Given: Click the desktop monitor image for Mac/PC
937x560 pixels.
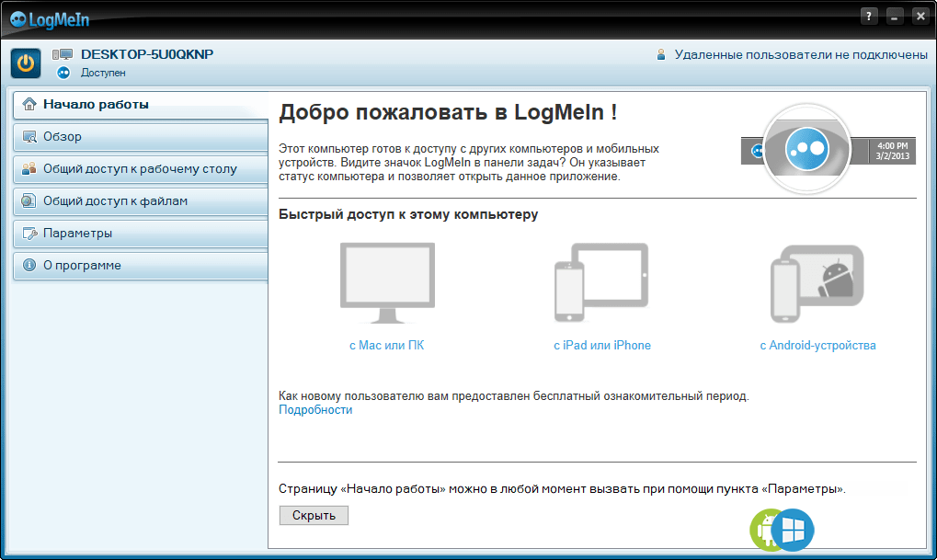Looking at the screenshot, I should click(x=387, y=282).
